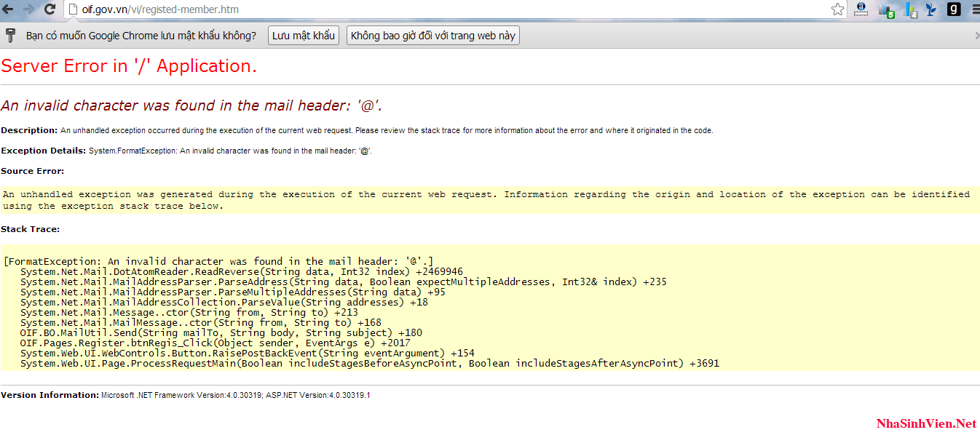The height and width of the screenshot is (435, 980).
Task: Select the address bar URL oif.gov.vn
Action: [x=160, y=9]
